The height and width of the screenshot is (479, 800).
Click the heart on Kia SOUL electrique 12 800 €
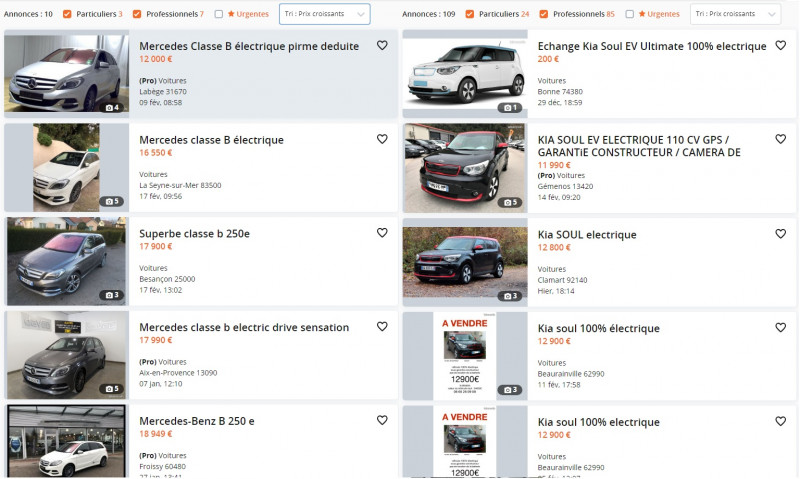[x=780, y=234]
